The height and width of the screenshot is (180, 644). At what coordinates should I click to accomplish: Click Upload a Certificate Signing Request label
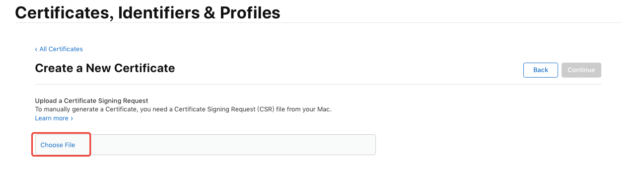pyautogui.click(x=92, y=101)
